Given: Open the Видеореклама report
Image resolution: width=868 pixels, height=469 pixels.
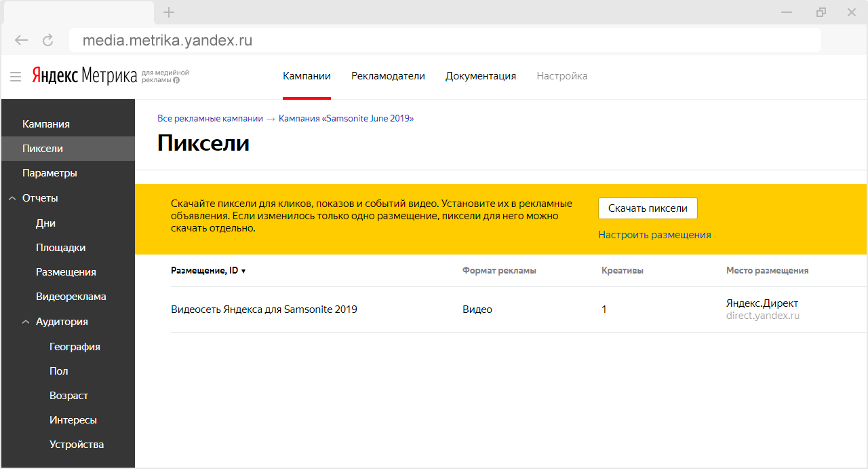Looking at the screenshot, I should pos(71,297).
